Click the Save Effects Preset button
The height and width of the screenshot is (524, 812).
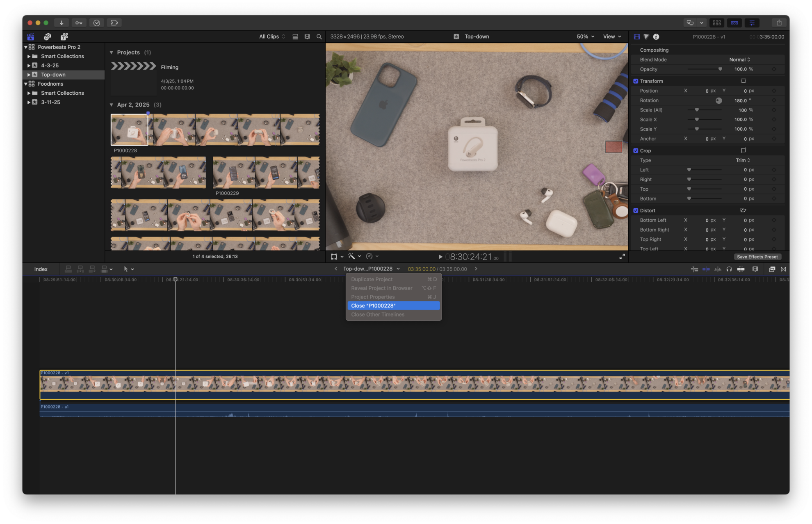pos(757,257)
